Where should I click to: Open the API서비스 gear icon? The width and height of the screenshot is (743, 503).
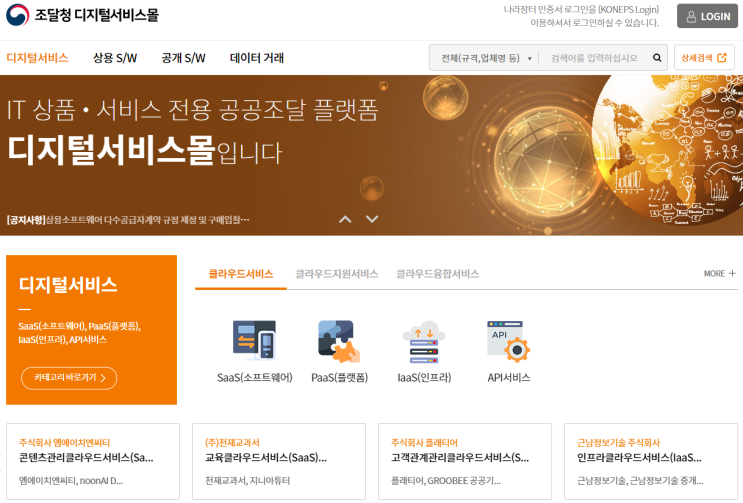click(x=508, y=341)
